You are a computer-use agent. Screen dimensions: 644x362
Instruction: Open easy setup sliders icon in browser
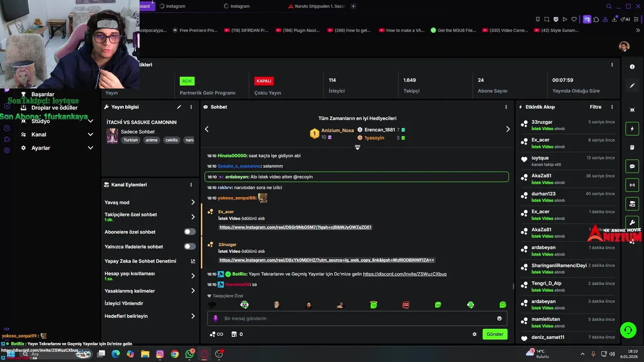pos(635,19)
